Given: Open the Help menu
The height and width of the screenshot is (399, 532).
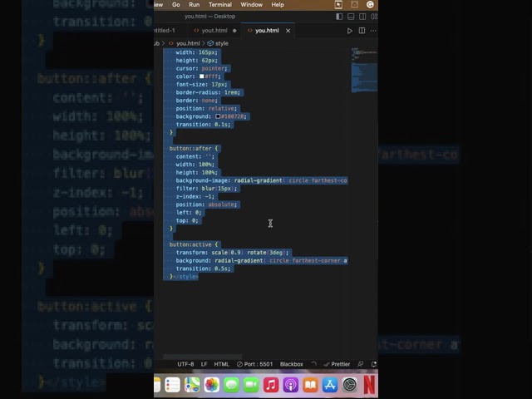Looking at the screenshot, I should [x=278, y=5].
